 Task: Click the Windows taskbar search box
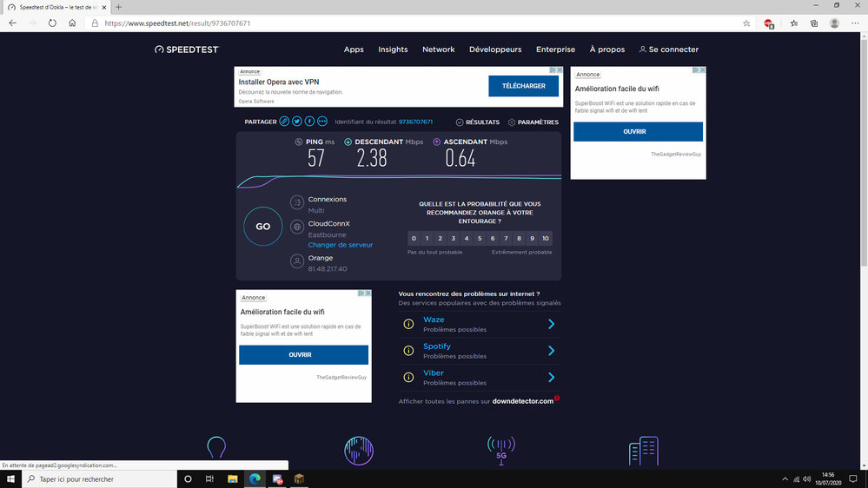click(x=100, y=479)
